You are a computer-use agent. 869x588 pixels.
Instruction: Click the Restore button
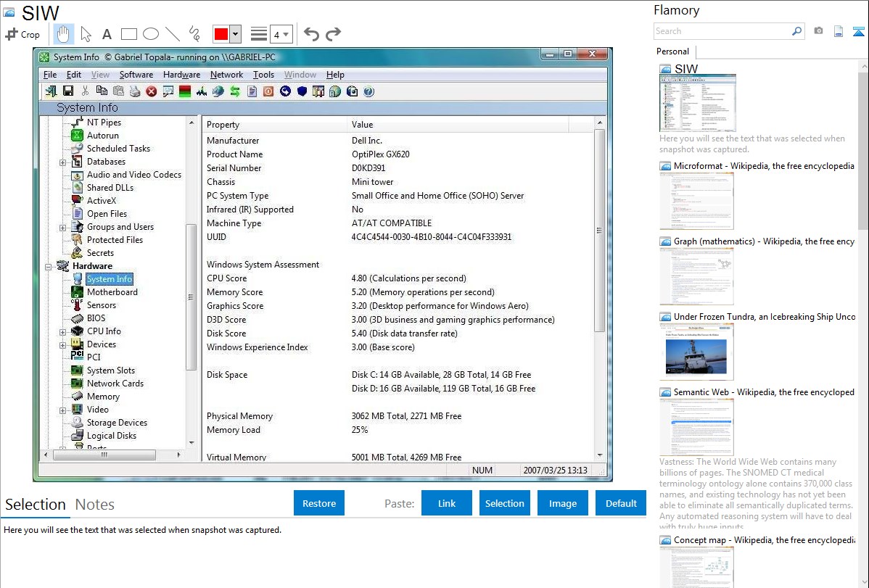(x=319, y=503)
